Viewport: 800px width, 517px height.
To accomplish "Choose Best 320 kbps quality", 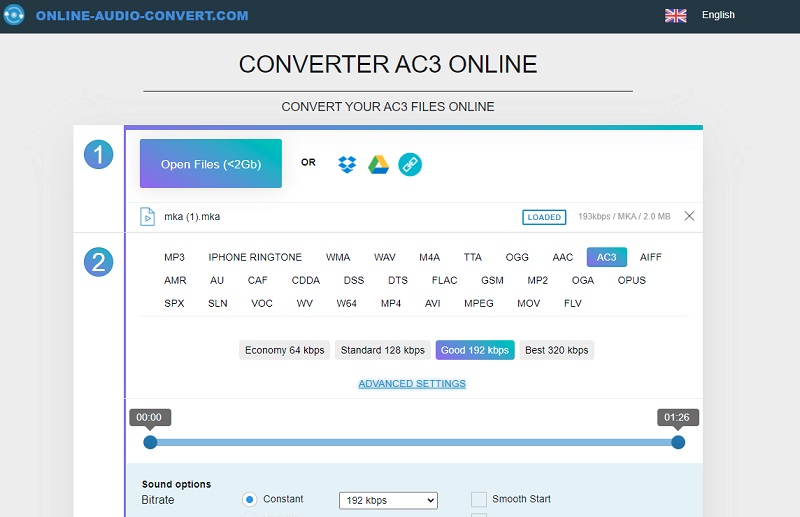I will [x=557, y=350].
